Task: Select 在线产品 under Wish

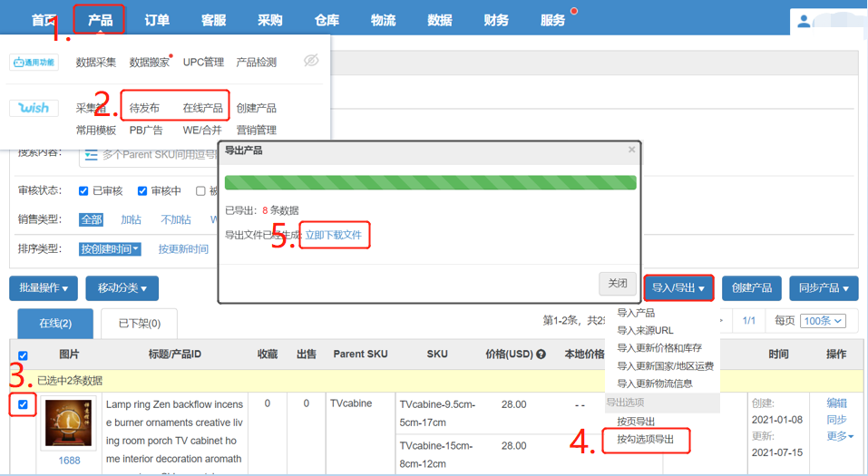Action: tap(202, 108)
